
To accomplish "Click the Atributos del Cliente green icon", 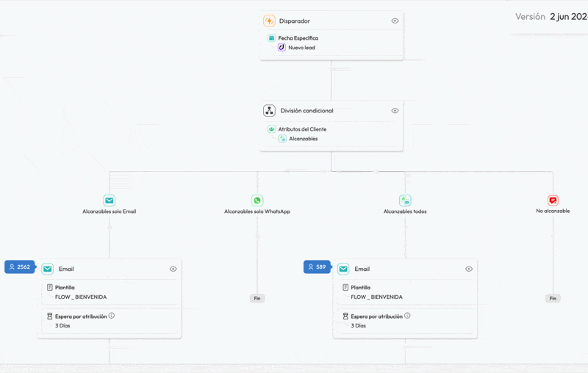I will pyautogui.click(x=271, y=128).
